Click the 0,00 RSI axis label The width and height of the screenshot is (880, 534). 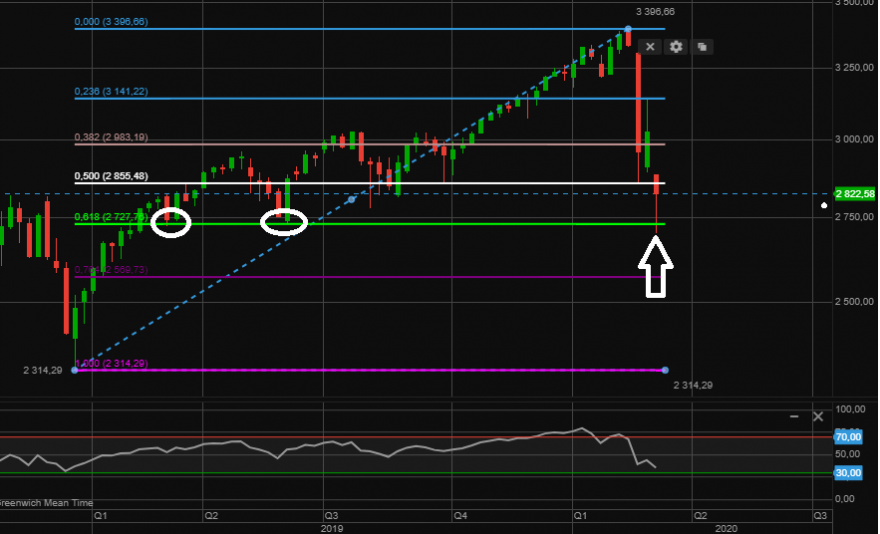click(x=845, y=499)
